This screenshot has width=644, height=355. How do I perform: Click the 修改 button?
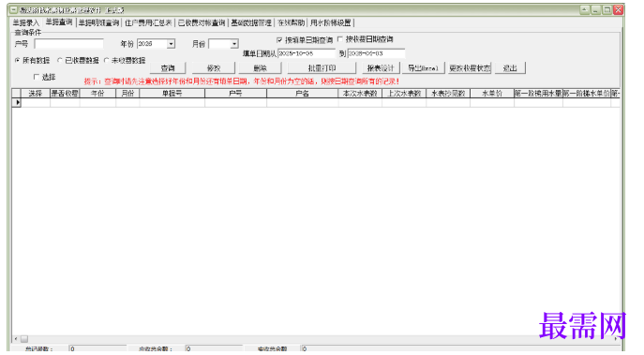pos(214,68)
